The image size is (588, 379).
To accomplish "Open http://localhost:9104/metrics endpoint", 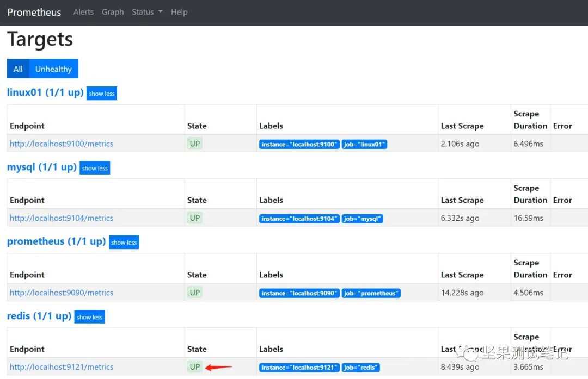I will coord(62,218).
